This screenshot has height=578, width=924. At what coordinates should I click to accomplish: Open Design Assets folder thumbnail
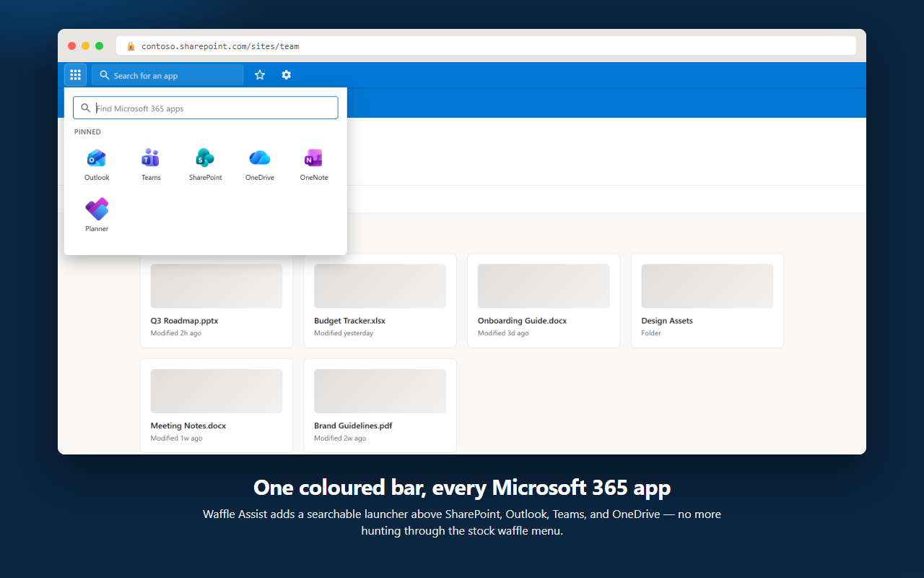(707, 286)
